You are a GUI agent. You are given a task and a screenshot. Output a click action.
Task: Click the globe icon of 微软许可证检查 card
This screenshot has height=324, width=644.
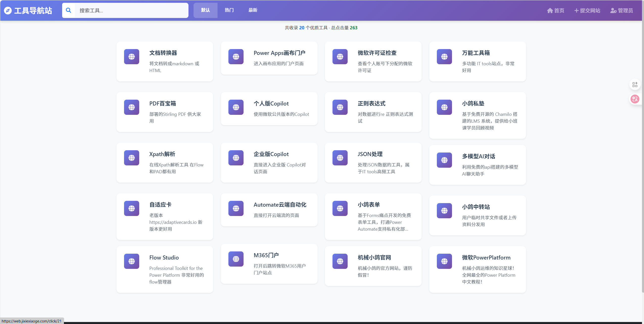[340, 57]
